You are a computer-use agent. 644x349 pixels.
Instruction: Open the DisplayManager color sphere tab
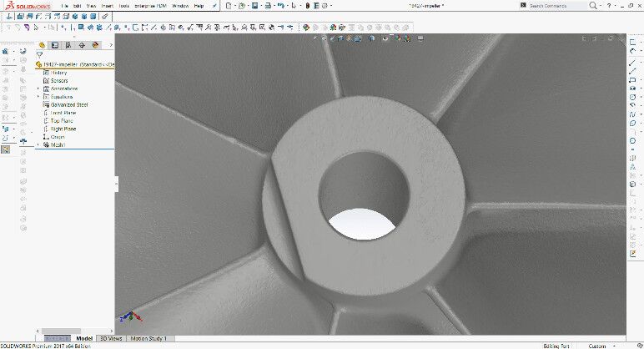tap(95, 45)
